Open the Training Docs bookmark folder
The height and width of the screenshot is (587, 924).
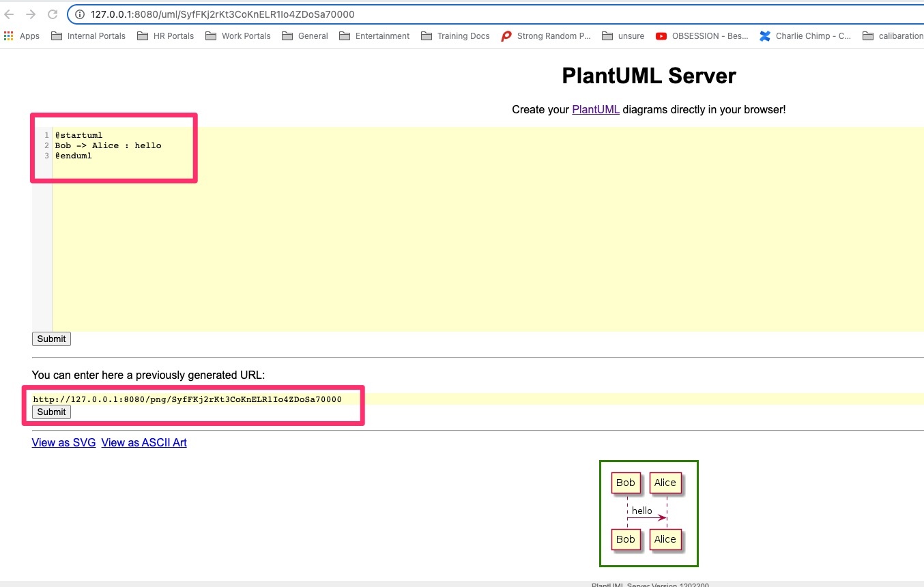click(x=455, y=36)
